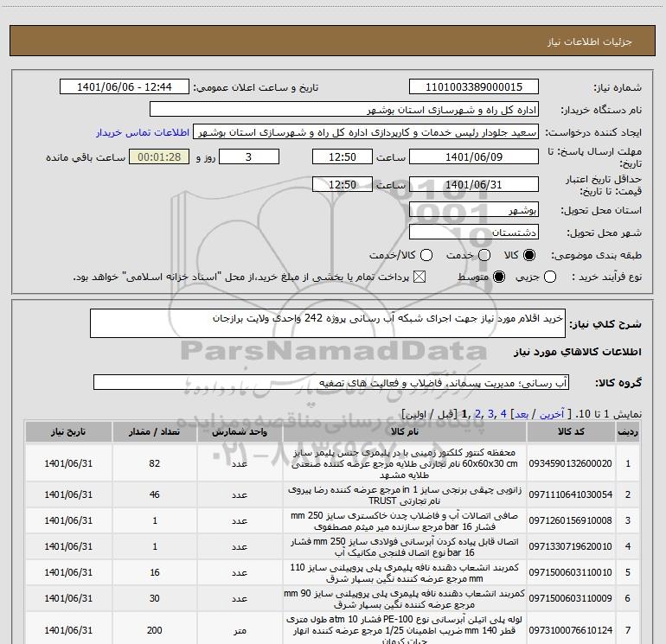666x644 pixels.
Task: Choose جزیی purchase process option
Action: click(x=550, y=277)
